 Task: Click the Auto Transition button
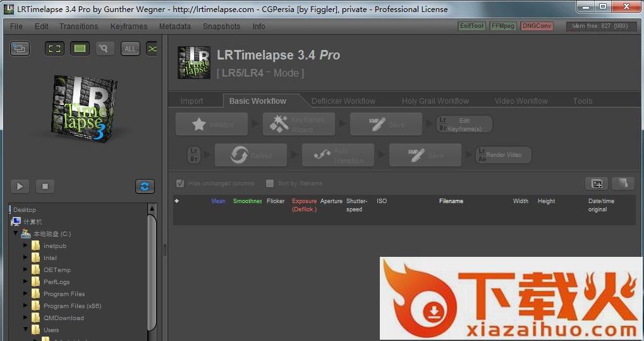coord(337,155)
